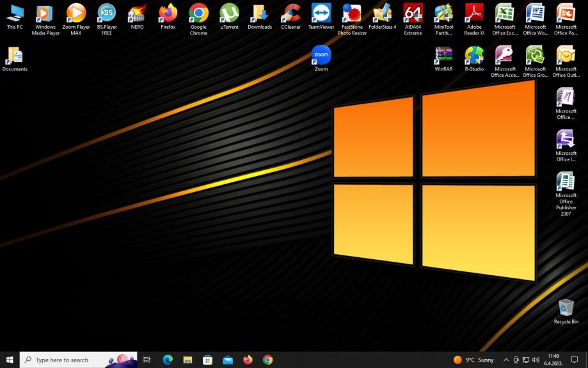
Task: Select the R-Studio desktop shortcut
Action: point(474,56)
